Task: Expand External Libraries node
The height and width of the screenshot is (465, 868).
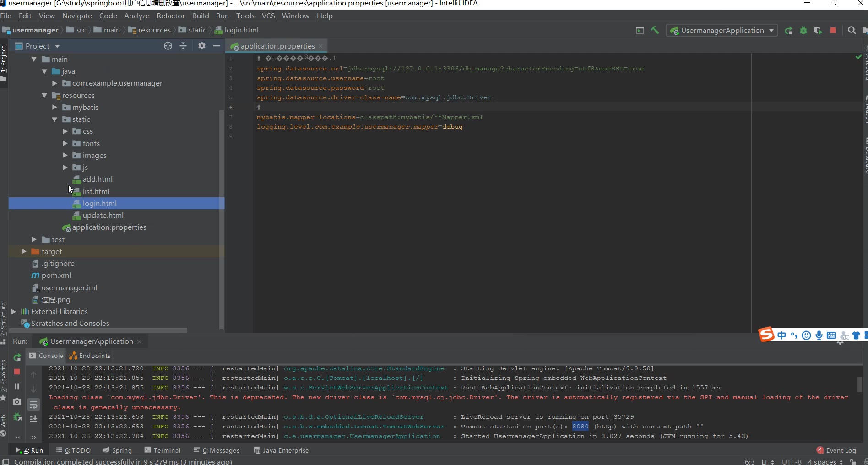Action: tap(13, 311)
